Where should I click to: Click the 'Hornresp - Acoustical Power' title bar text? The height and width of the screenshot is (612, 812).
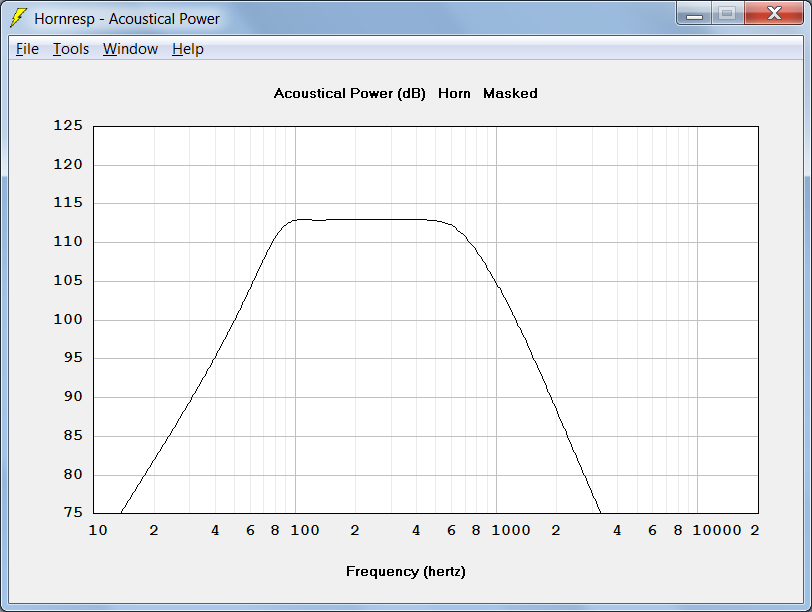(127, 19)
